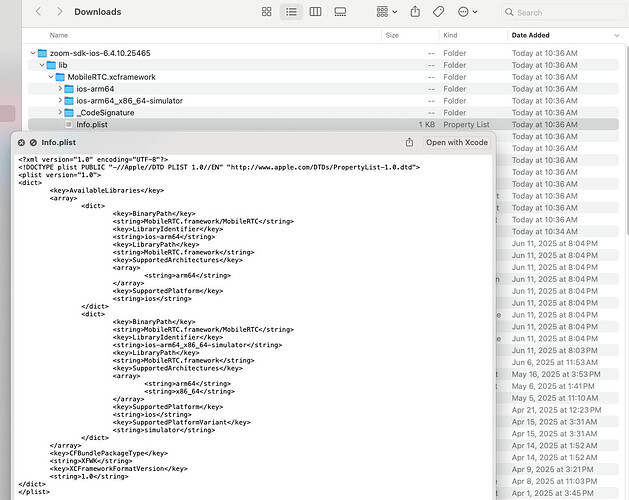Expand the ios-arm64_x86_64-simulator folder
Screen dimensions: 629x500
point(60,100)
